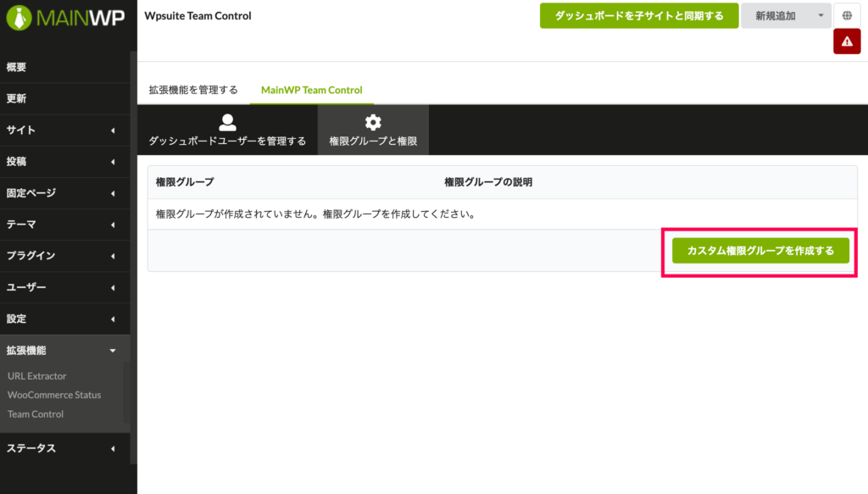
Task: Click ダッシュボードを子サイトと同期する button
Action: click(639, 15)
